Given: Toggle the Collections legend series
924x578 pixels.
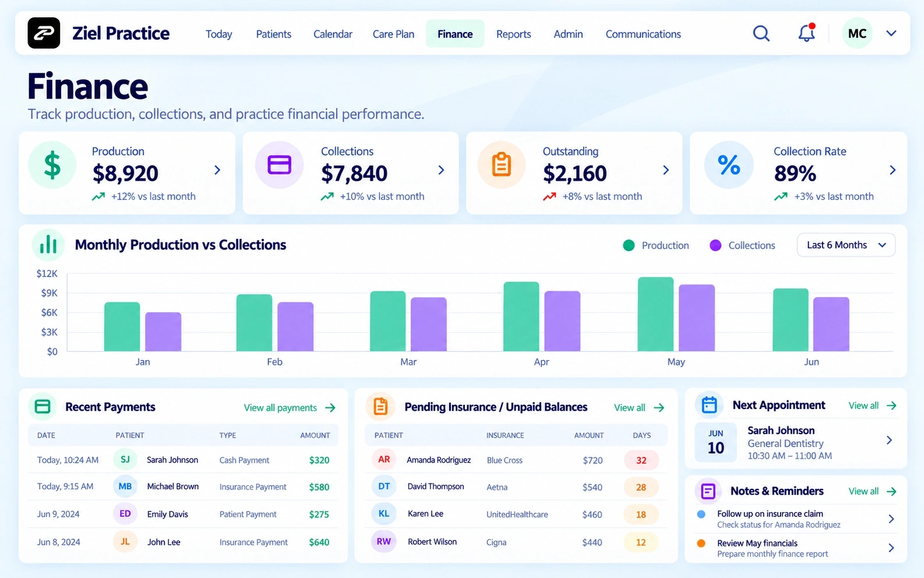Looking at the screenshot, I should [742, 245].
